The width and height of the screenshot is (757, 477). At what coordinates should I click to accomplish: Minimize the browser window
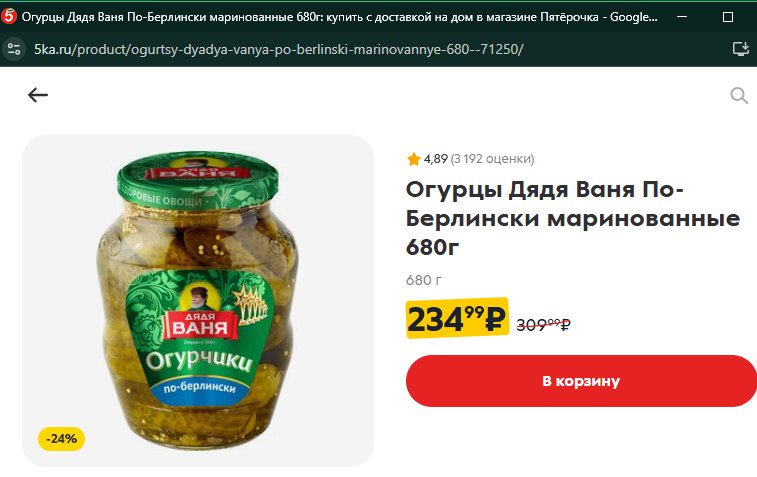point(682,17)
